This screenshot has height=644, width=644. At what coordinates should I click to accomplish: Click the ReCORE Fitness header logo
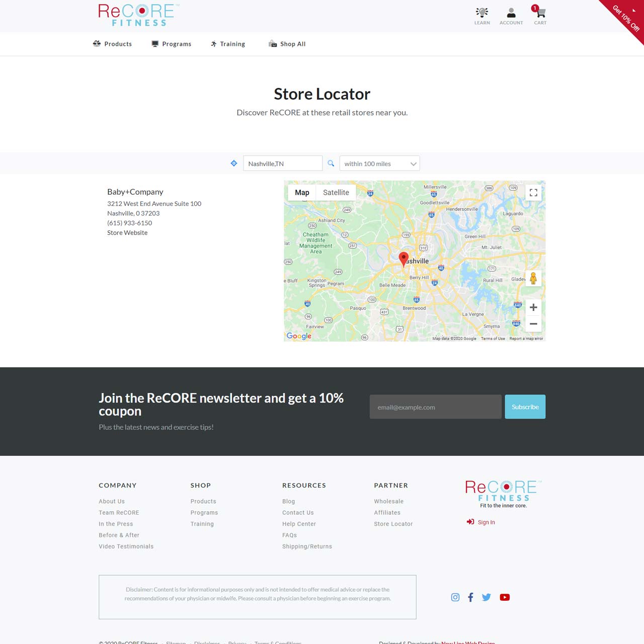138,15
